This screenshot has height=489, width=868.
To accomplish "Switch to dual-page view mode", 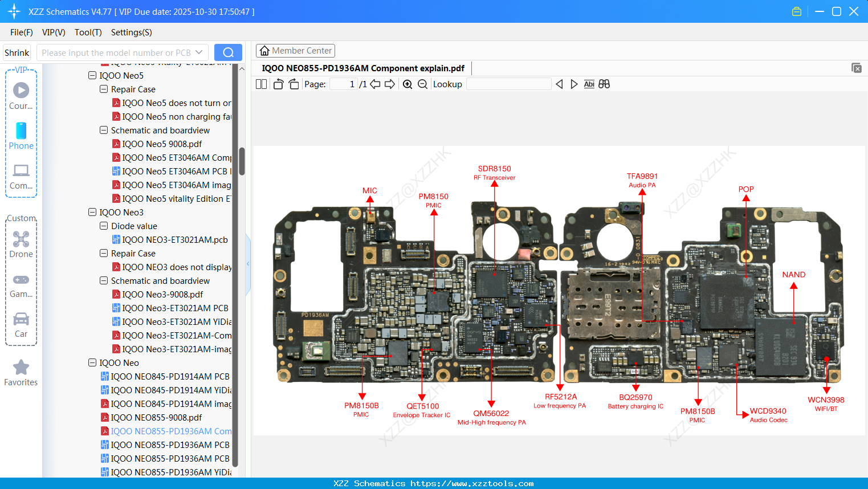I will click(x=260, y=84).
